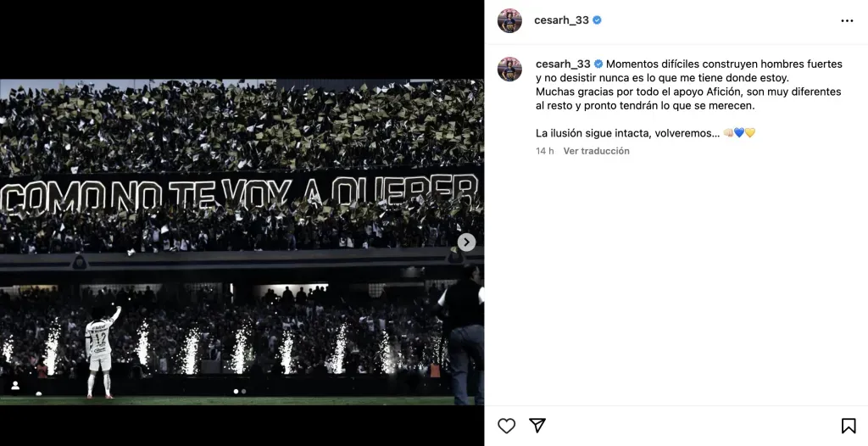868x446 pixels.
Task: Like the post with the heart icon
Action: point(506,426)
